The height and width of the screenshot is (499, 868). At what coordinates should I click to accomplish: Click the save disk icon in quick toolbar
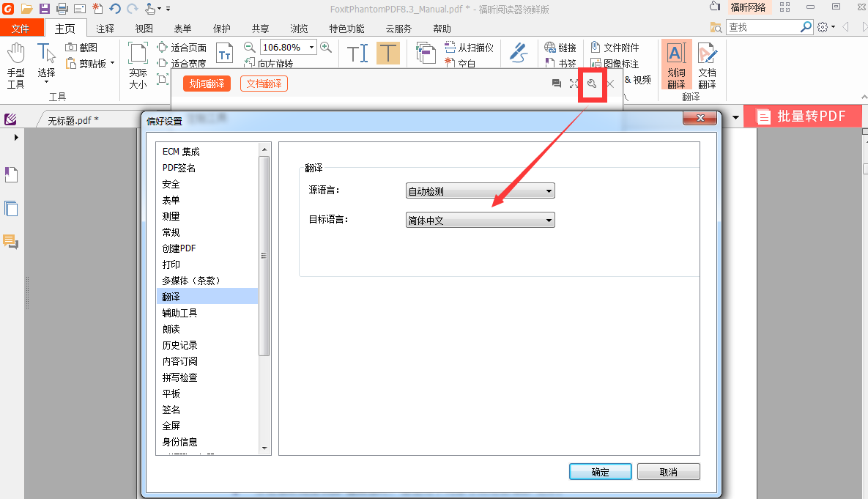(x=44, y=8)
